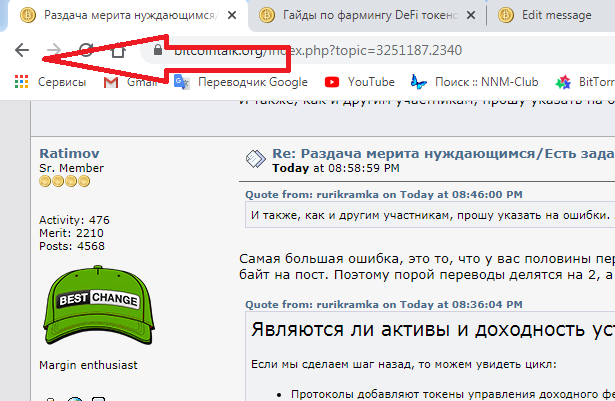Click the 'Если мы сделаем шаг назад' line
The image size is (615, 401).
404,364
